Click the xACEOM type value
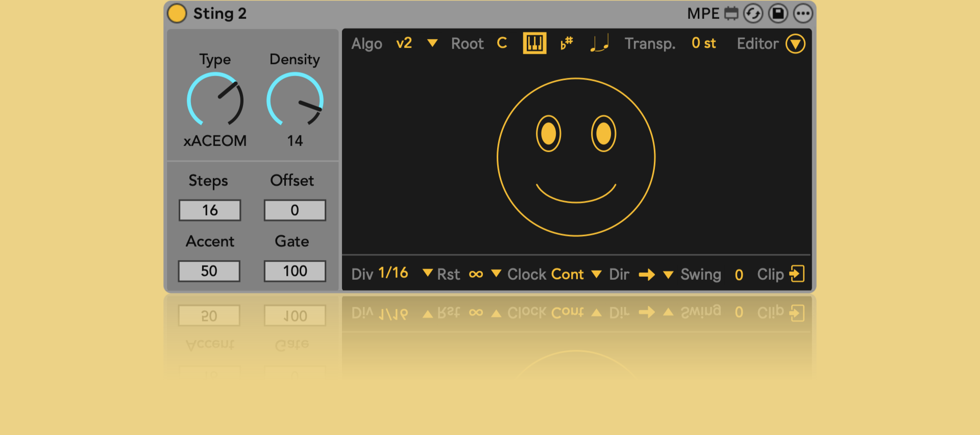The image size is (980, 435). click(x=215, y=141)
